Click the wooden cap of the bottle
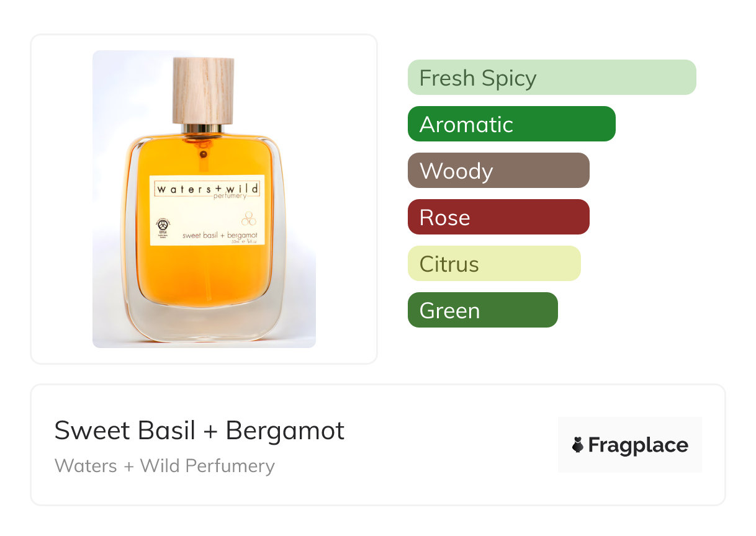This screenshot has width=756, height=536. (203, 89)
